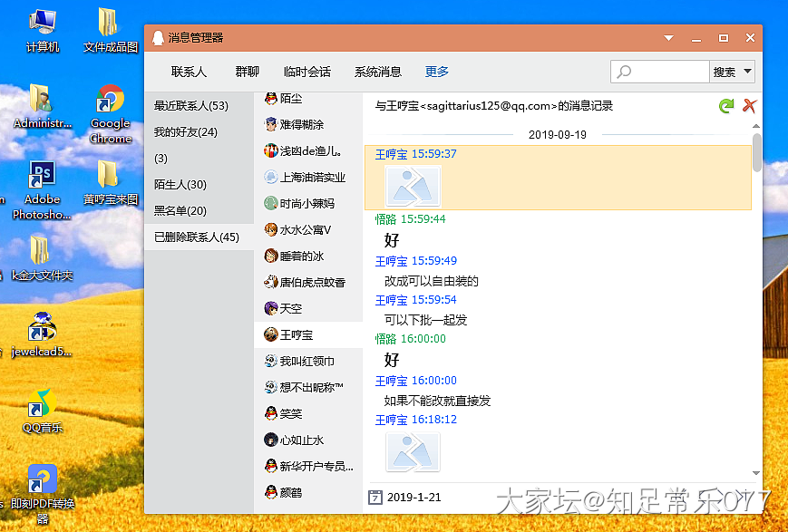Click the green refresh messages icon
The width and height of the screenshot is (788, 532).
(725, 106)
